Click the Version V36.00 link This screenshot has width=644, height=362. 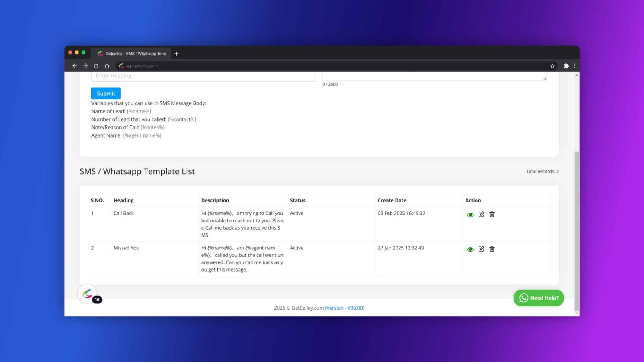[x=344, y=308]
